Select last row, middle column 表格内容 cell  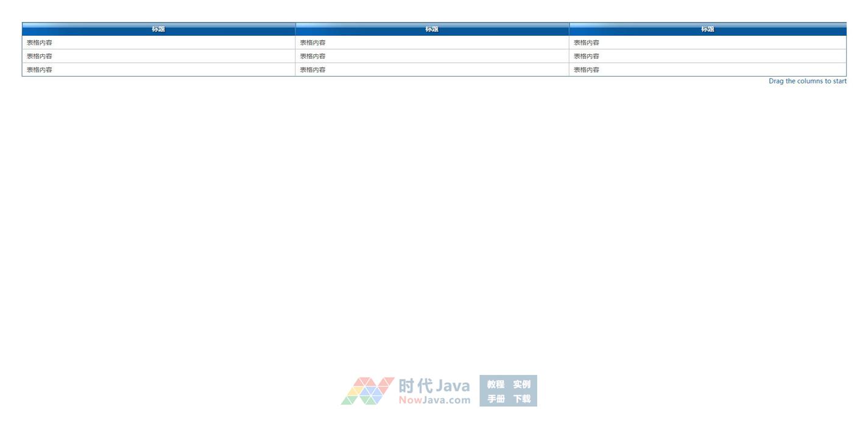pyautogui.click(x=313, y=69)
